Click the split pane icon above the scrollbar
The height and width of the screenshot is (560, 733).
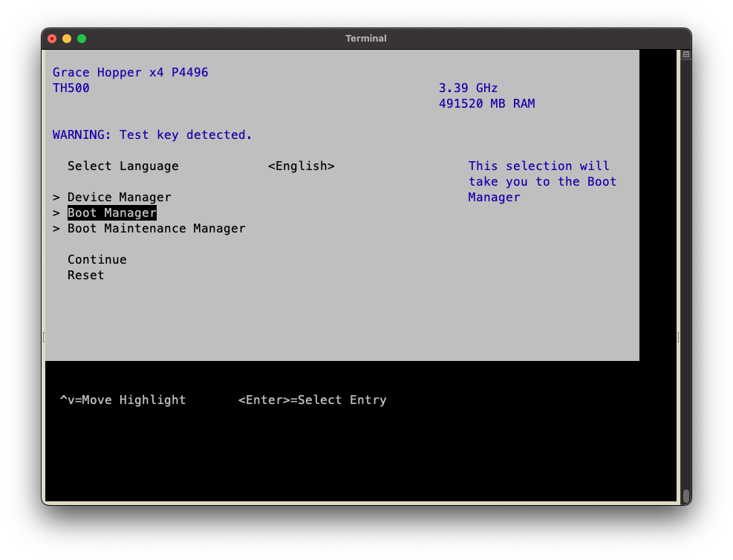[685, 55]
